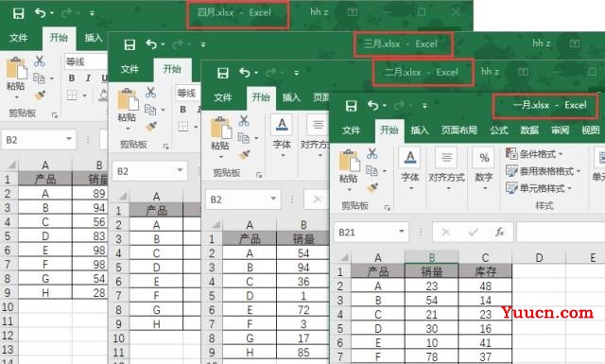Click name box showing B21
Screen dimensions: 605x364
(365, 232)
